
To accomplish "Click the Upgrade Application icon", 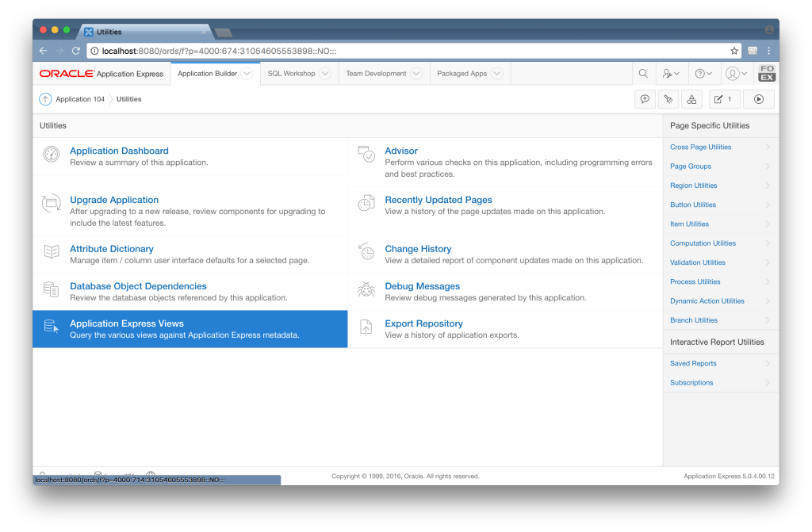I will (52, 203).
